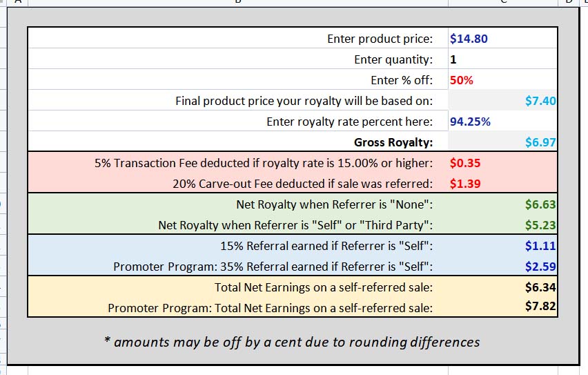Click the $7.82 Promoter total earnings cell
The width and height of the screenshot is (588, 375).
(502, 307)
